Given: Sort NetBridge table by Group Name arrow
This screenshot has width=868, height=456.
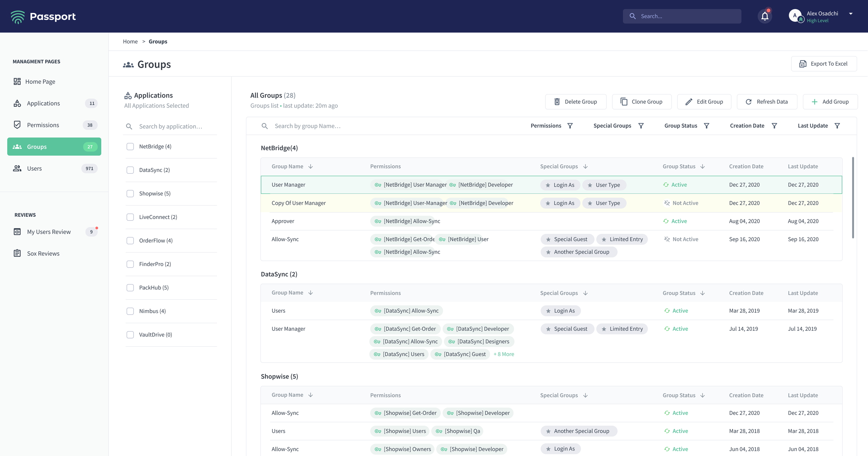Looking at the screenshot, I should (x=310, y=166).
